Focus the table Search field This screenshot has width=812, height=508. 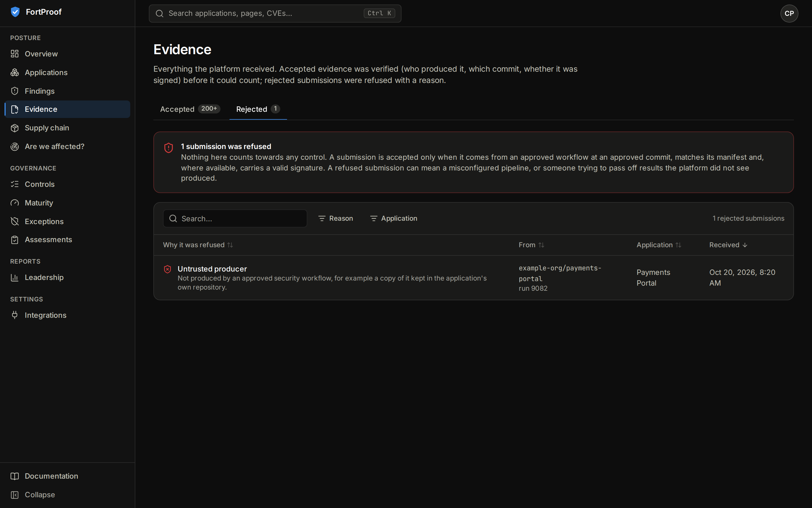[x=235, y=218]
